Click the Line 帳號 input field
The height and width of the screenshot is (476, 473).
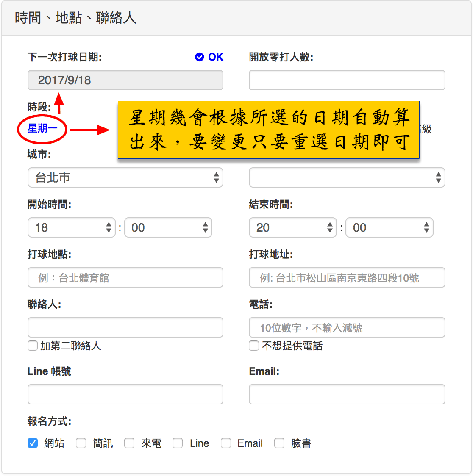[x=125, y=394]
